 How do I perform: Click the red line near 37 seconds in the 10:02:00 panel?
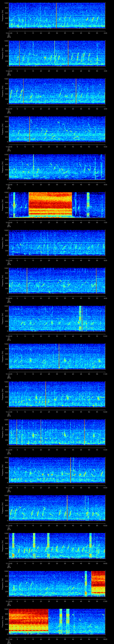point(68,53)
